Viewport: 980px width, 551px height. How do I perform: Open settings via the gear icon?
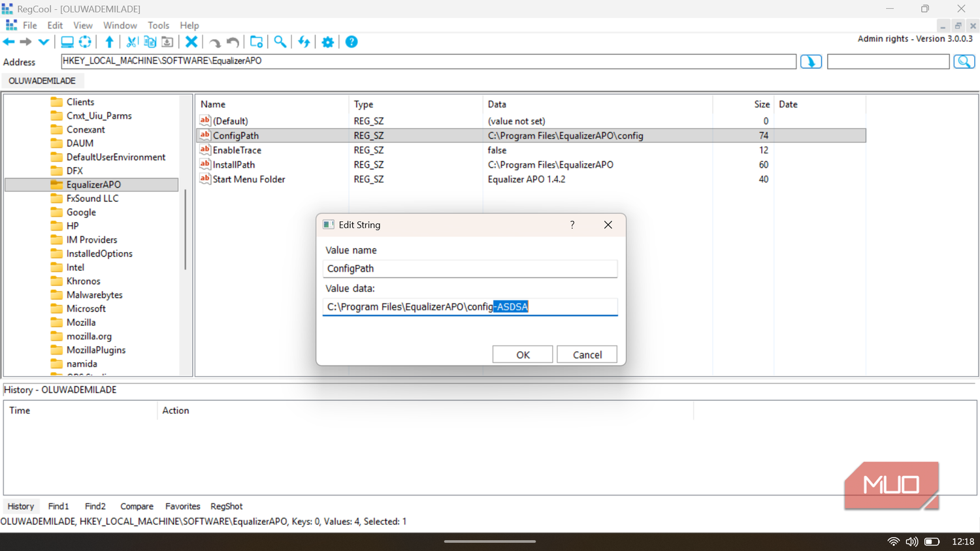pos(327,42)
